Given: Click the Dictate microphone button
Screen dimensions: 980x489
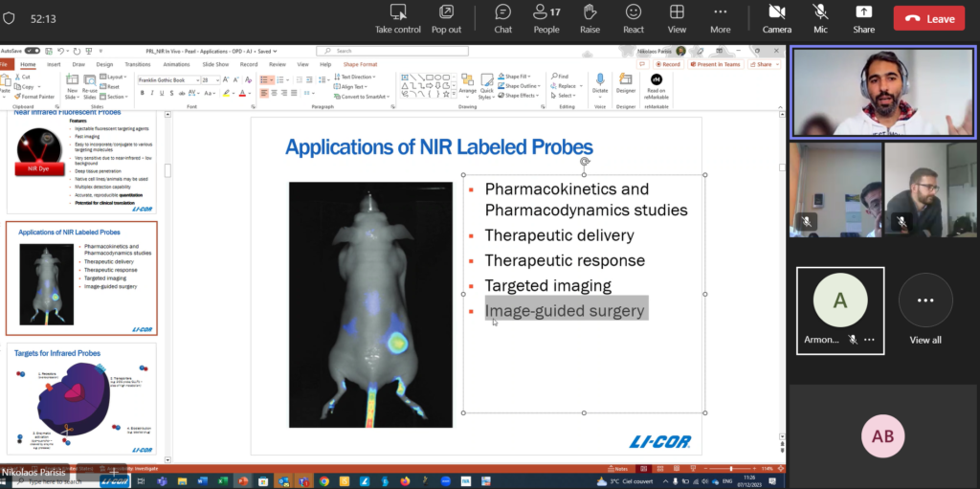Looking at the screenshot, I should pos(600,84).
